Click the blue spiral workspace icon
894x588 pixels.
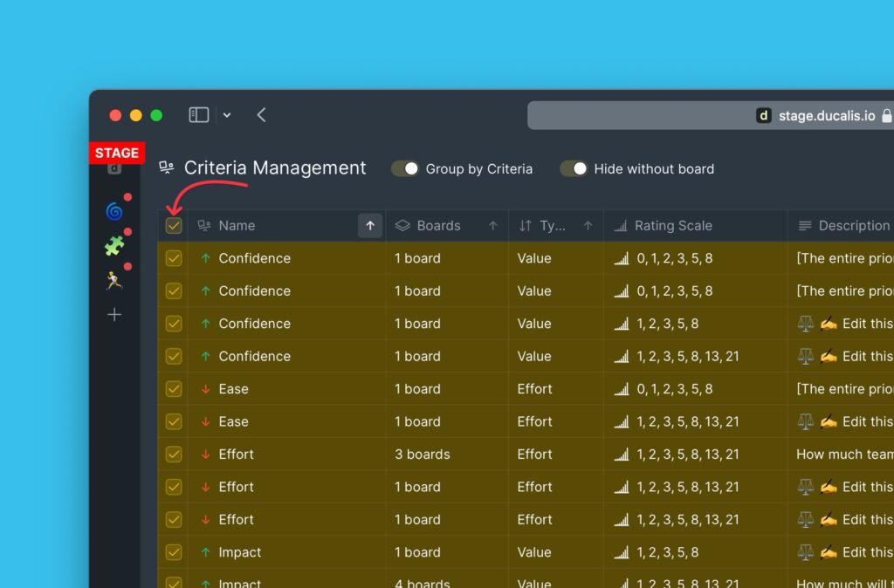point(114,211)
